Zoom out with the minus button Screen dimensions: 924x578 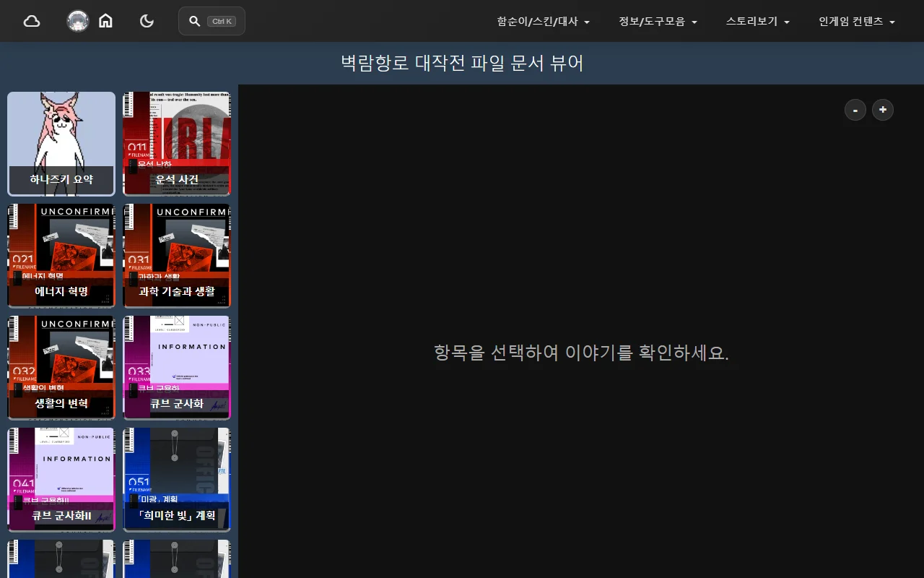pos(855,110)
